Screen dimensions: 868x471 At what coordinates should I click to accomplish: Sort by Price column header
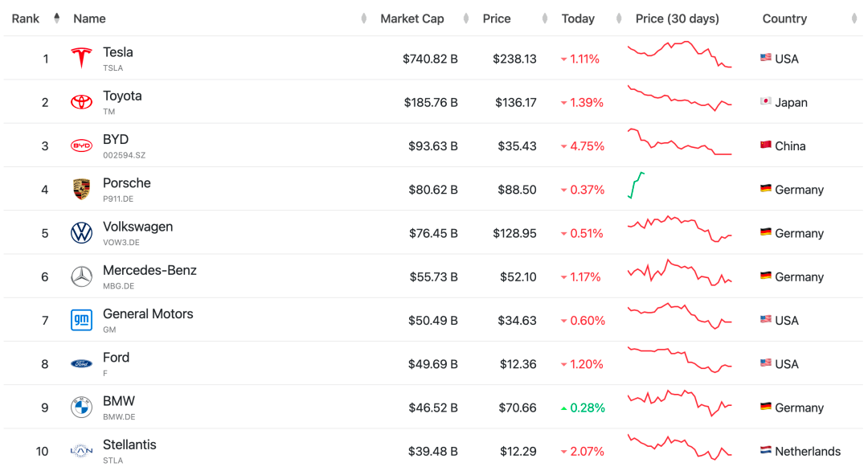coord(497,18)
